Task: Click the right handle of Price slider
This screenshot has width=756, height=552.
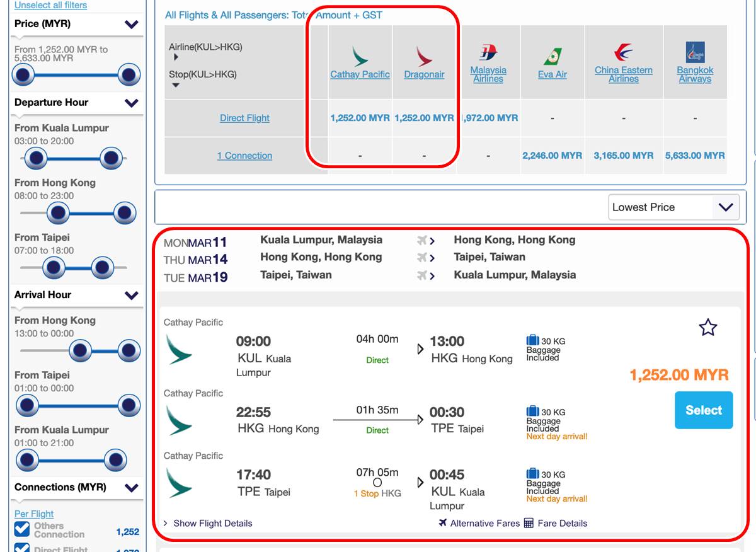Action: [x=129, y=76]
